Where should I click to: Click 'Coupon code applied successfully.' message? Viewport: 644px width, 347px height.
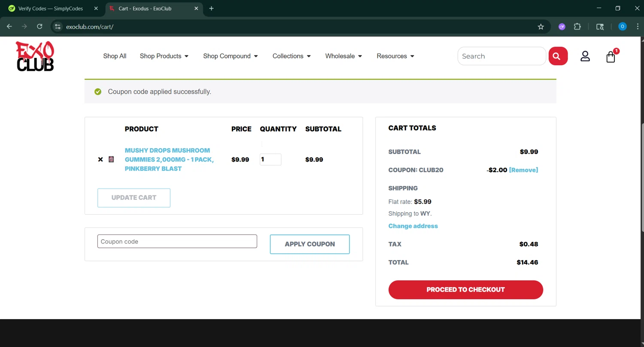pos(160,91)
